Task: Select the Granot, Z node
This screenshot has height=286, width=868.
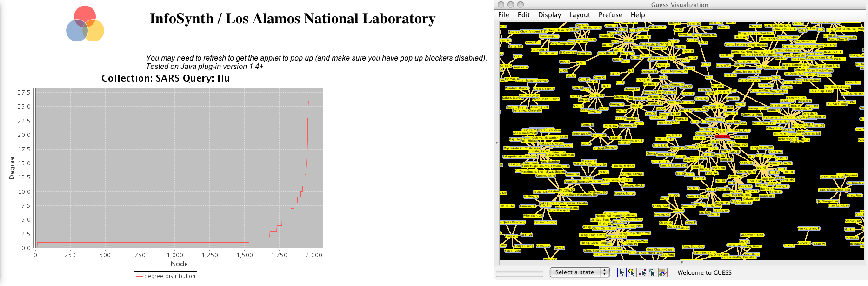Action: point(543,245)
